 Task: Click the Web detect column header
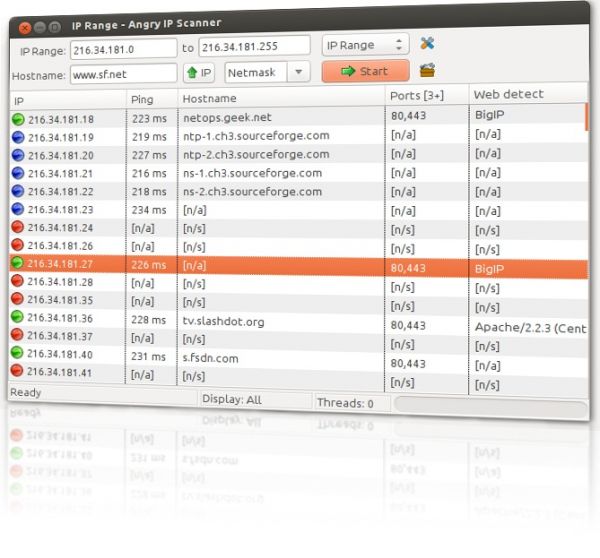coord(510,94)
